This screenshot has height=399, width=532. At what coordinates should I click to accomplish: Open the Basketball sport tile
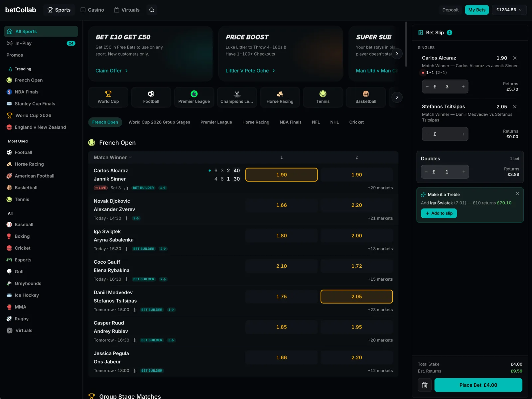(x=366, y=97)
